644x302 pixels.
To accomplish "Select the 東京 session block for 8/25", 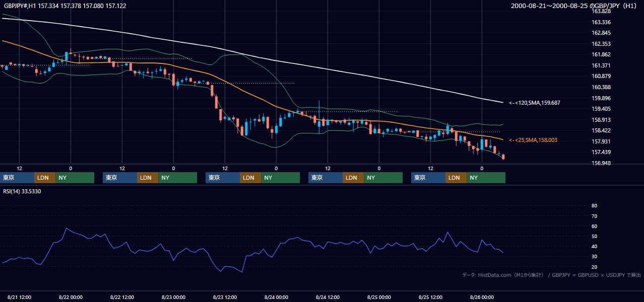I will [428, 178].
